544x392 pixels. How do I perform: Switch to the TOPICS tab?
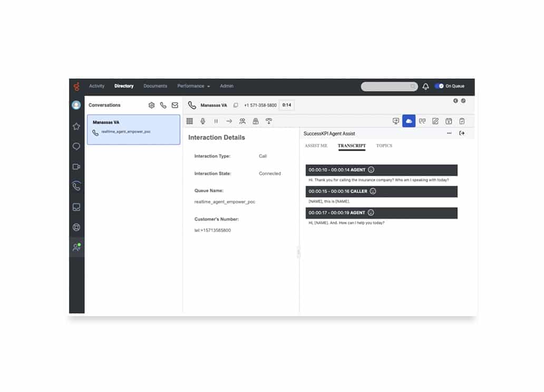tap(384, 146)
